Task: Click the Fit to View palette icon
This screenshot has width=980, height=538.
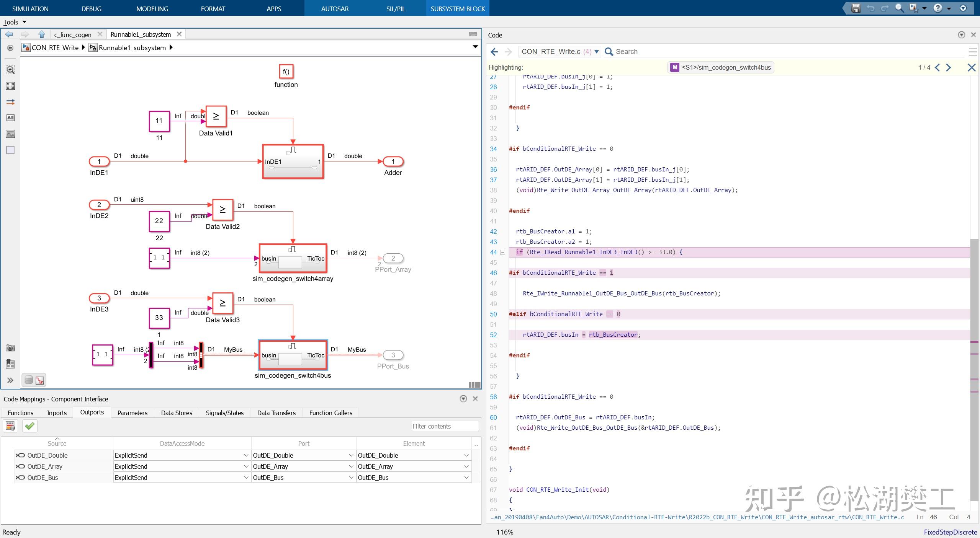Action: coord(10,86)
